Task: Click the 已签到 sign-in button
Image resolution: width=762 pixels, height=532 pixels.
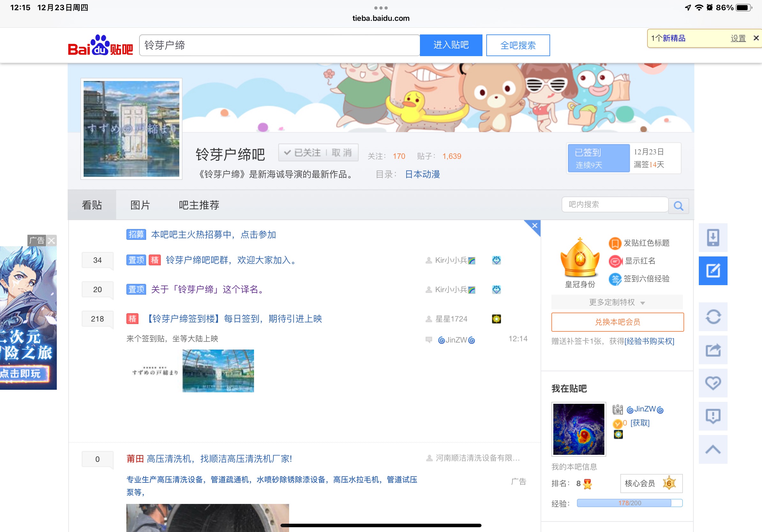Action: (598, 158)
